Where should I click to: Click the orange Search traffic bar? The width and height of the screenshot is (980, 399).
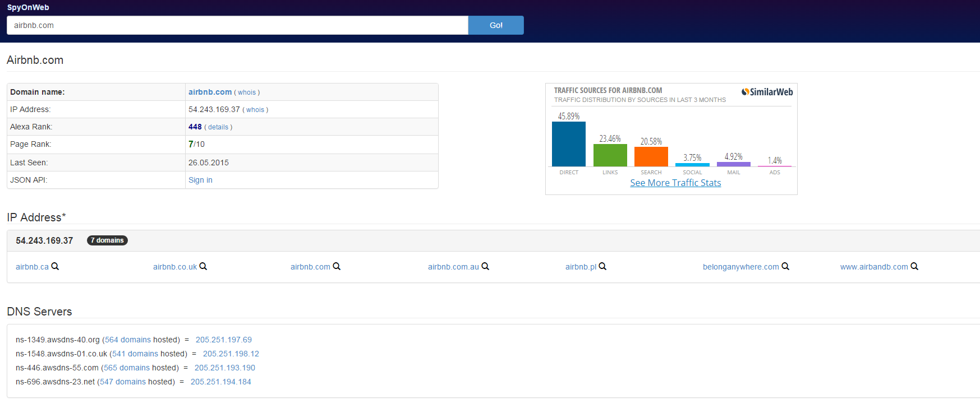[x=651, y=156]
